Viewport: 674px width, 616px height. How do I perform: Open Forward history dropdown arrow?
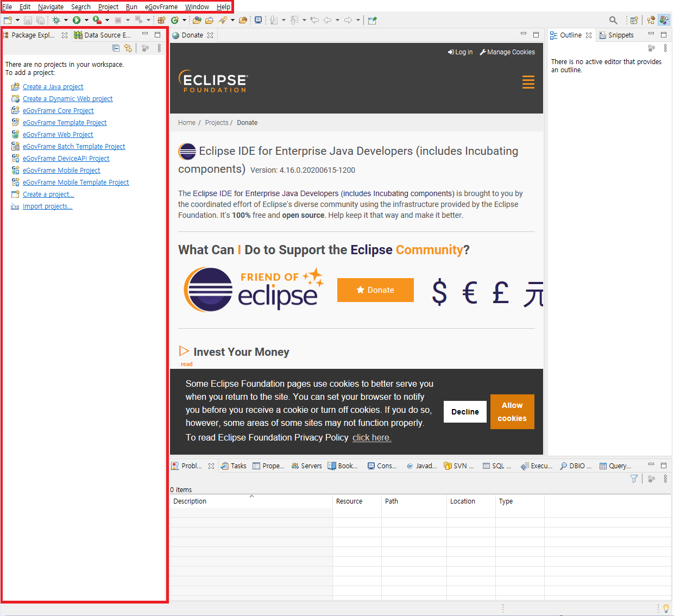[358, 20]
